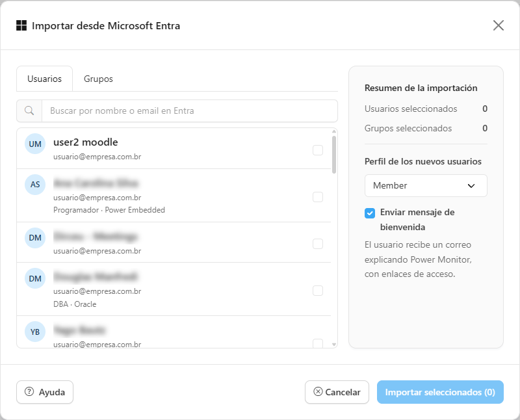Tick the checkbox in the YB user row

(318, 344)
